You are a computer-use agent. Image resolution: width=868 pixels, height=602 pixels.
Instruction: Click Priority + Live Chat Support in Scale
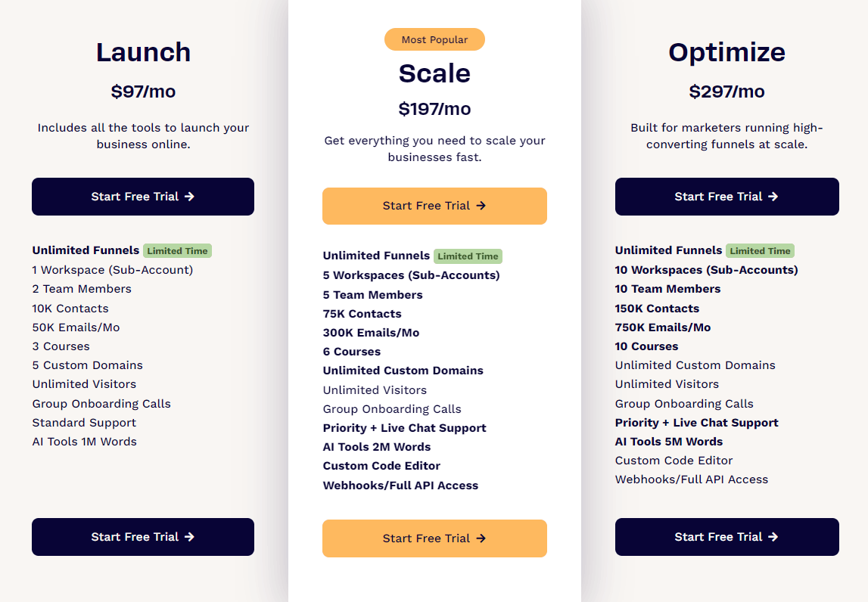click(x=405, y=427)
